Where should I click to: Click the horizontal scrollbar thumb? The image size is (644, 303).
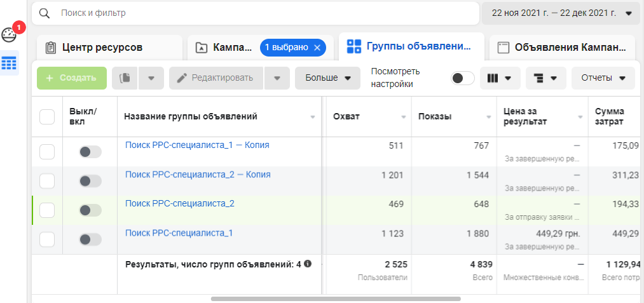tap(336, 299)
